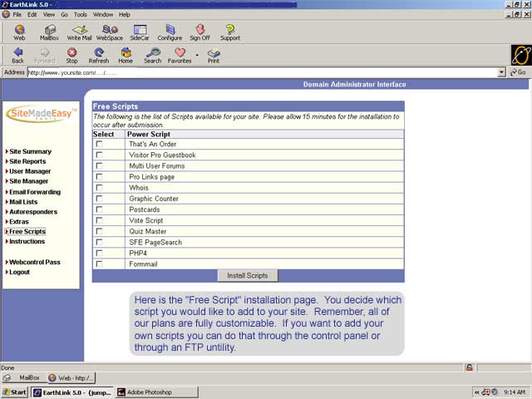The width and height of the screenshot is (532, 399).
Task: Click the Sign Off icon
Action: click(x=199, y=32)
